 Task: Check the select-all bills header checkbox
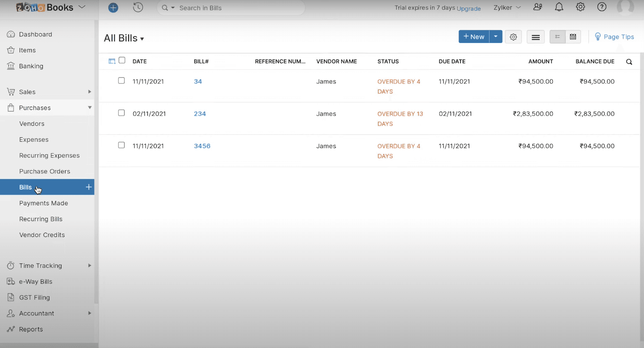coord(122,60)
